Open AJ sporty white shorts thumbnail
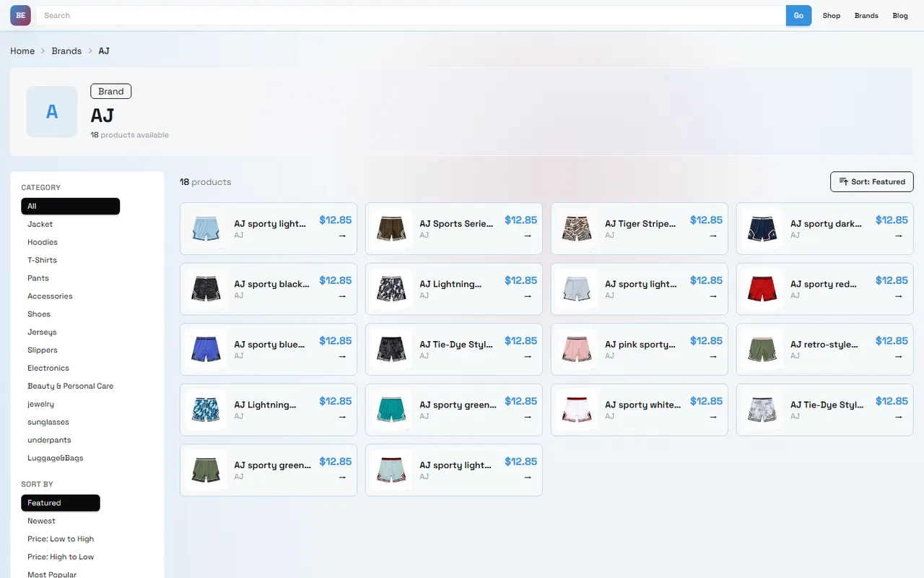The image size is (924, 578). tap(577, 410)
